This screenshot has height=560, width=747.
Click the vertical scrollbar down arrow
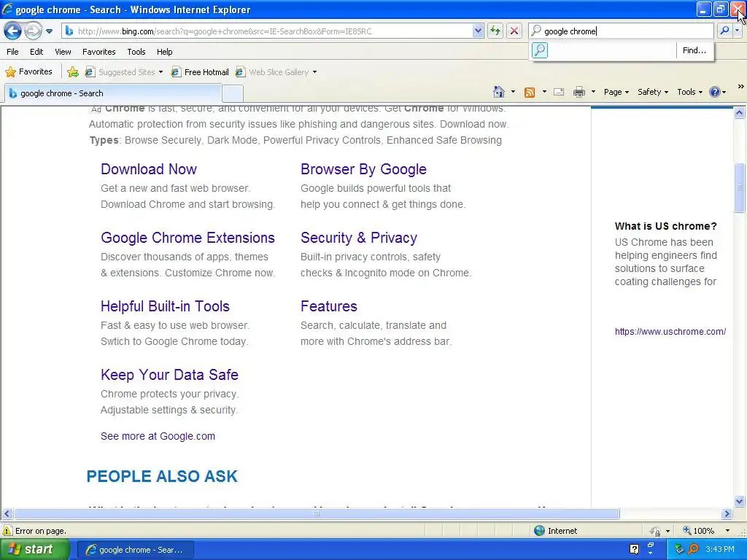[740, 501]
